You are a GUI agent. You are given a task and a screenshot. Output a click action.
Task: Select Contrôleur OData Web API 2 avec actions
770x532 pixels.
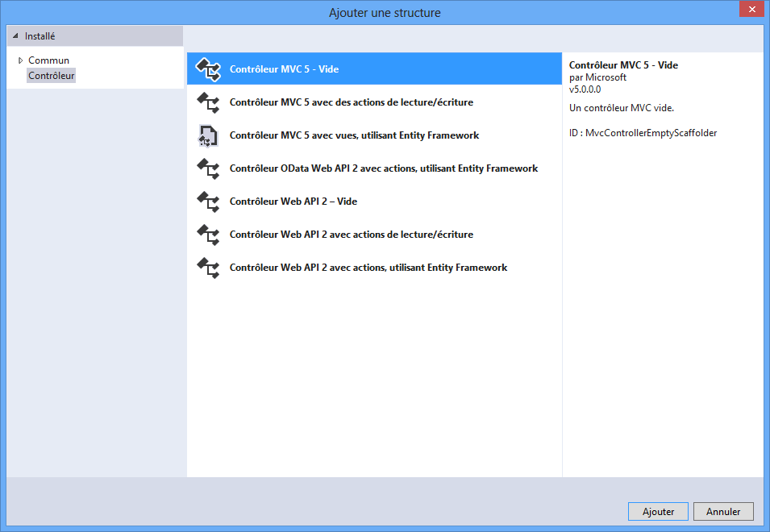click(x=374, y=168)
